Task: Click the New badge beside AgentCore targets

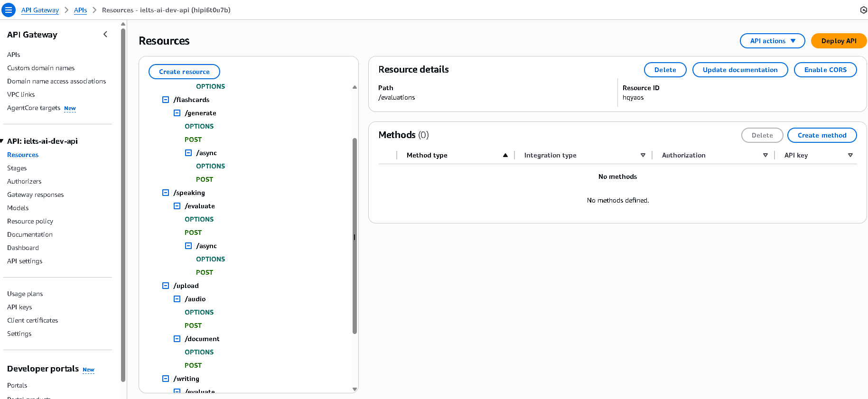Action: coord(70,108)
